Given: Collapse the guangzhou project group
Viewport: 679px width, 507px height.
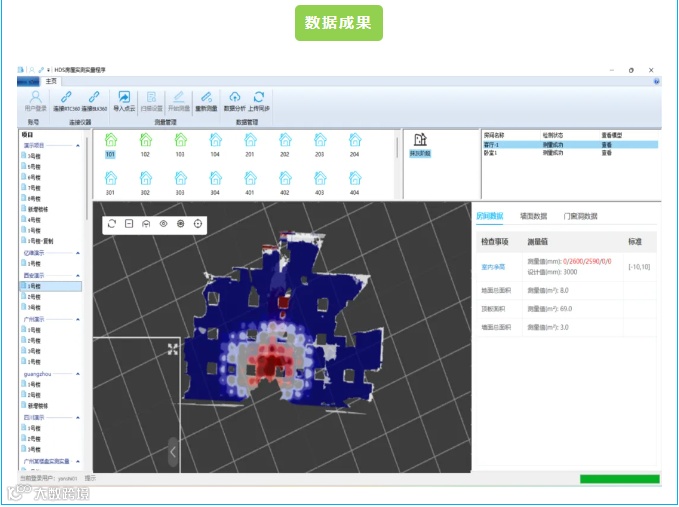Looking at the screenshot, I should tap(78, 374).
